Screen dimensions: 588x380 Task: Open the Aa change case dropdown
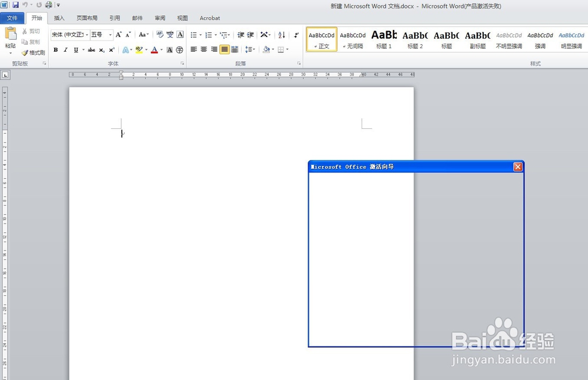(x=143, y=35)
